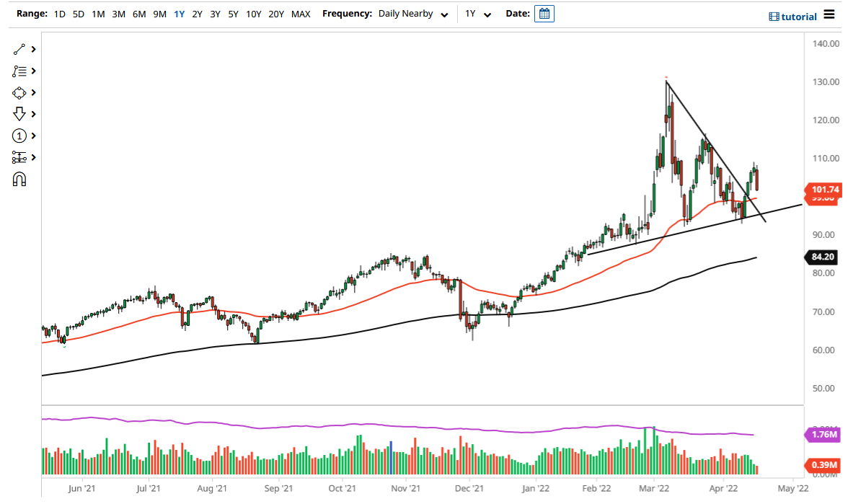This screenshot has height=504, width=848.
Task: Select the polygon shape drawing tool
Action: tap(19, 92)
